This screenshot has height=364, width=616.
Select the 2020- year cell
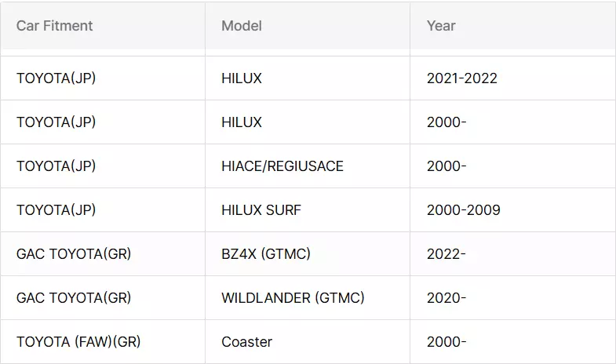447,298
